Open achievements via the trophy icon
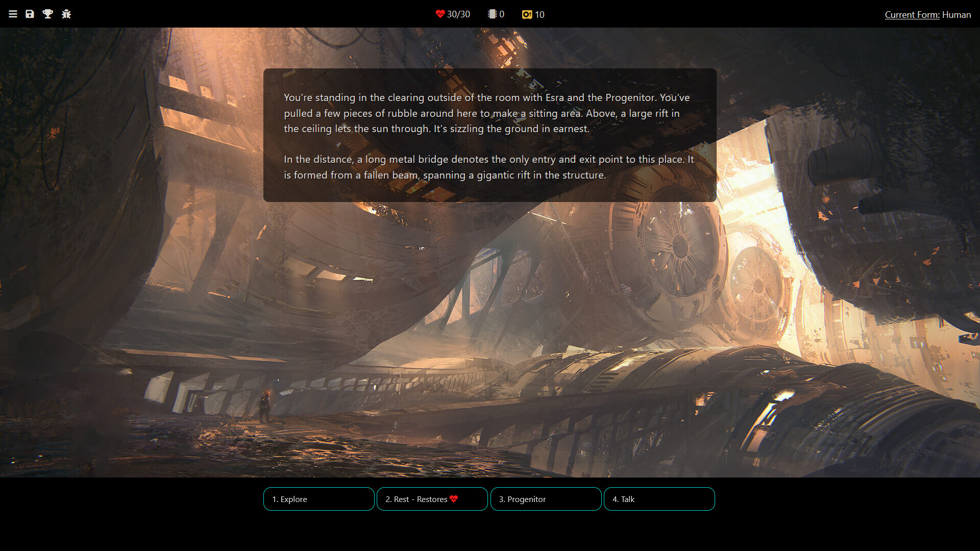 click(48, 14)
